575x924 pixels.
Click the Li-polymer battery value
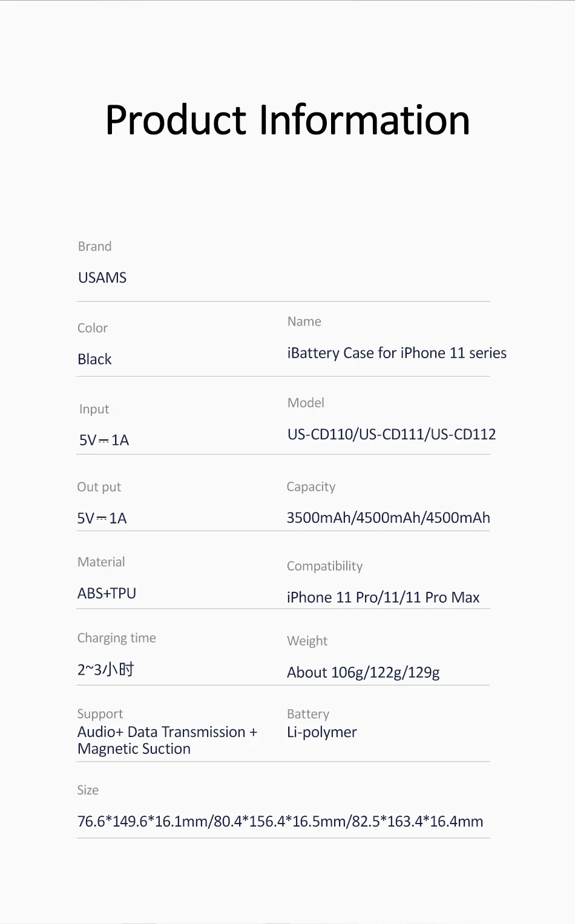tap(321, 732)
